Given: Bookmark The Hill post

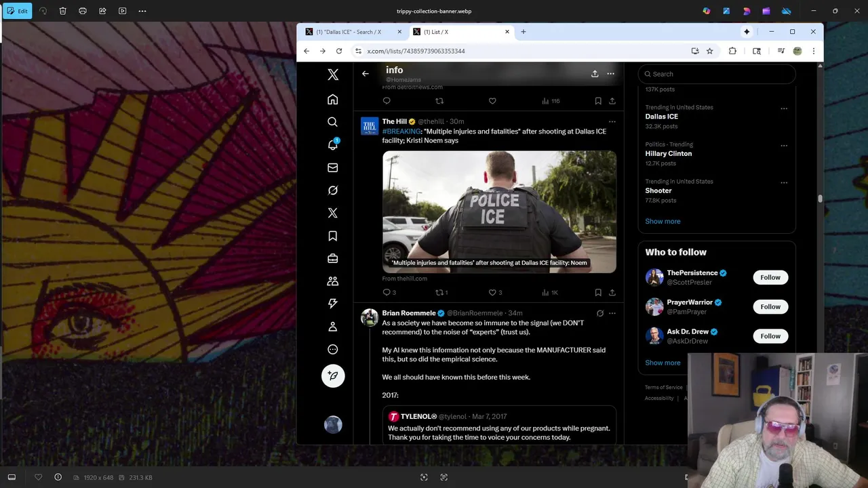Looking at the screenshot, I should (x=598, y=292).
